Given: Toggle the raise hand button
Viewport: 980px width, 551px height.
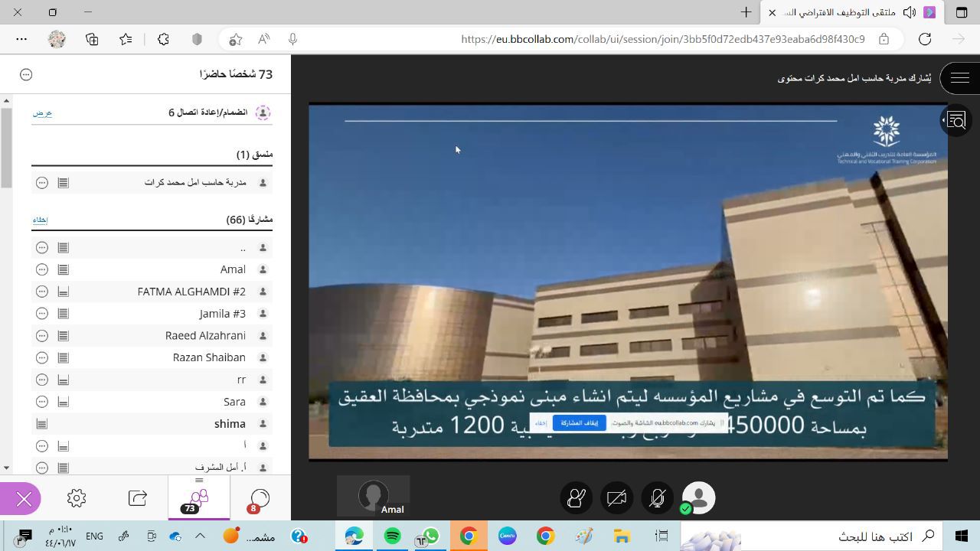Looking at the screenshot, I should 576,498.
